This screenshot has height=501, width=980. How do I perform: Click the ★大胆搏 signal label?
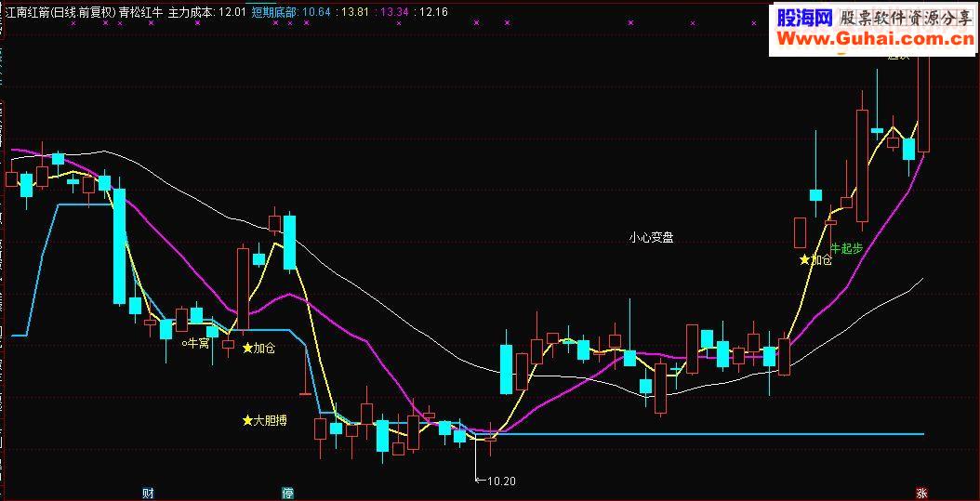(265, 420)
